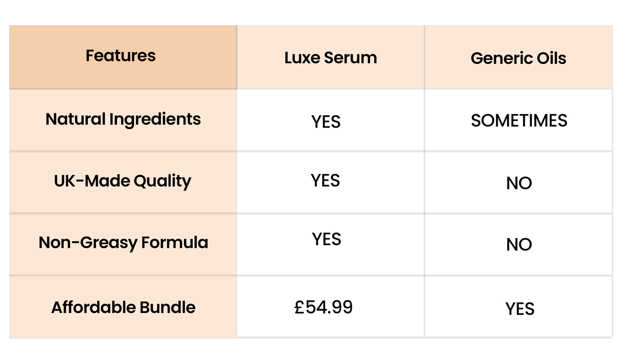This screenshot has width=625, height=364.
Task: Click the word "Formula" in the third row
Action: [x=175, y=243]
